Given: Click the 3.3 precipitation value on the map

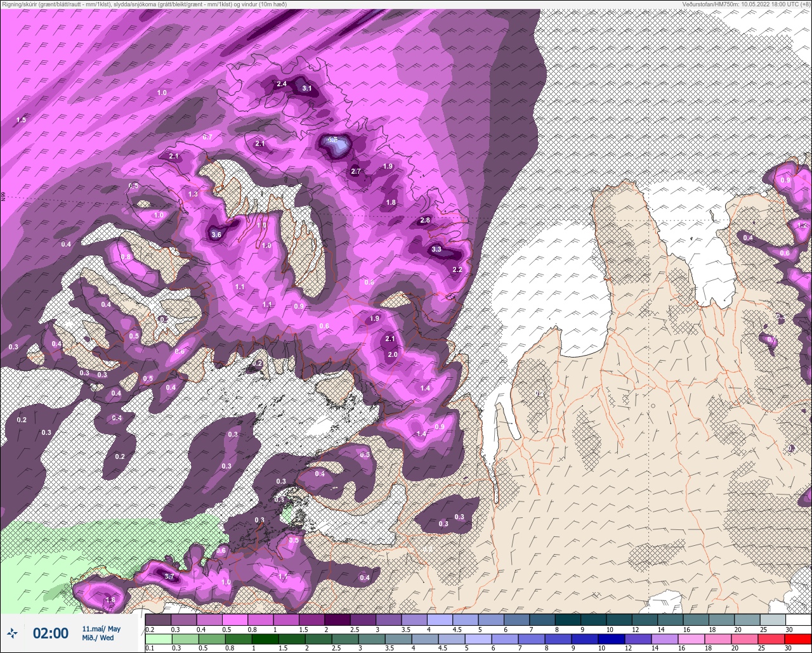Looking at the screenshot, I should (x=436, y=249).
